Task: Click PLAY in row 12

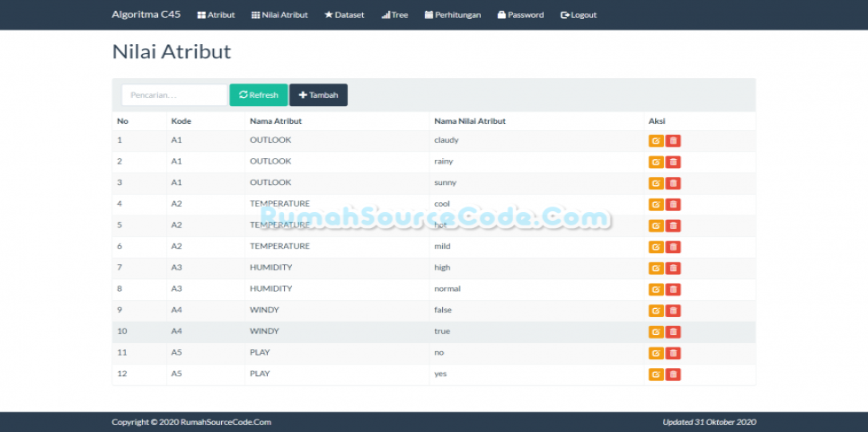Action: (260, 374)
